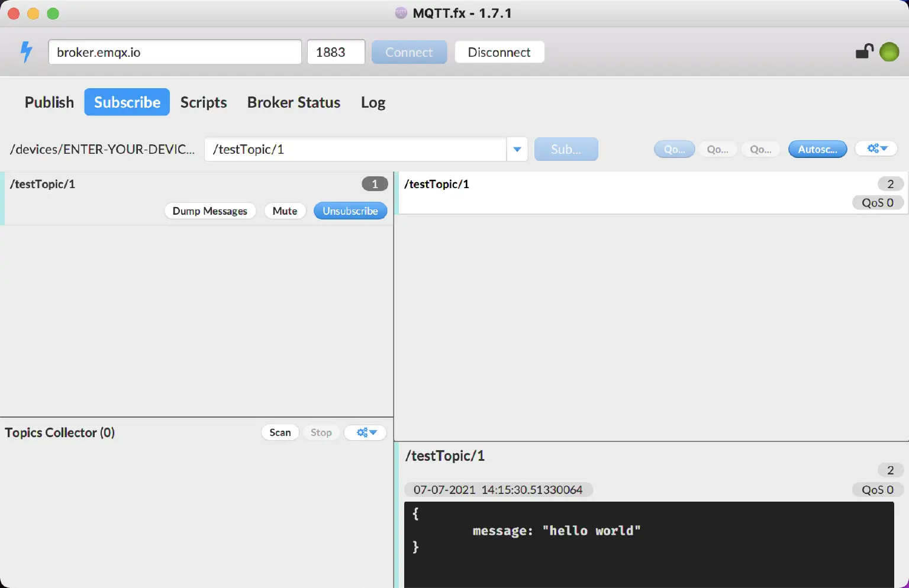Select QoS 2 for subscription
Image resolution: width=909 pixels, height=588 pixels.
[x=760, y=149]
